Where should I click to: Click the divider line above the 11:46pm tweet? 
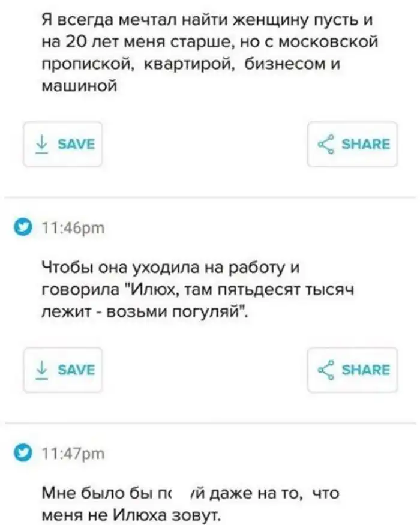(210, 197)
